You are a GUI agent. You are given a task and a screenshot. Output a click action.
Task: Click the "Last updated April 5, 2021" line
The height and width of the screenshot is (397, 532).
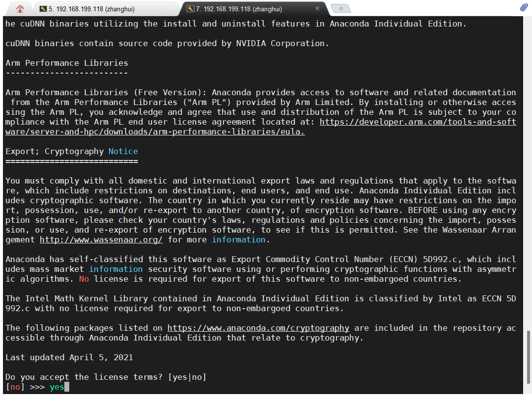[69, 357]
